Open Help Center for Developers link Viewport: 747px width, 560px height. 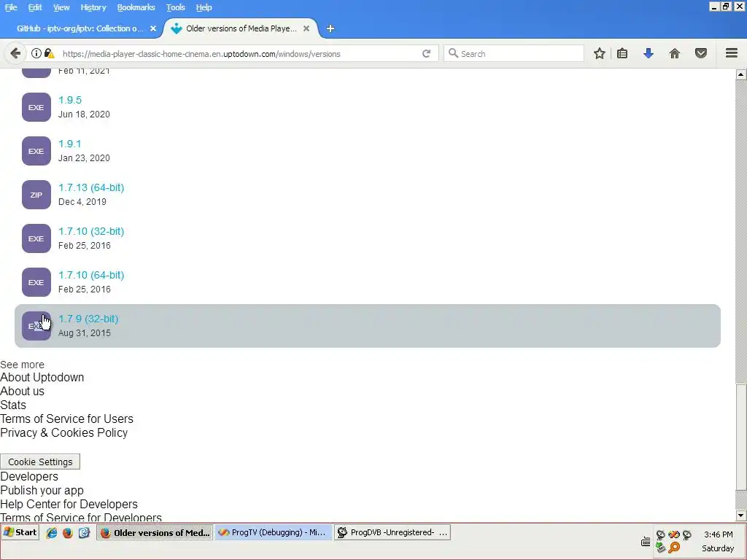(x=69, y=505)
